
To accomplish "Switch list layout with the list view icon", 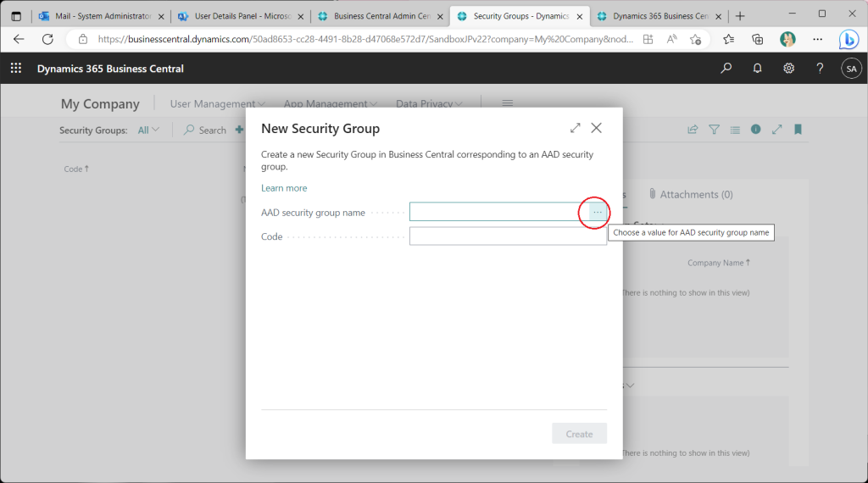I will pyautogui.click(x=735, y=130).
